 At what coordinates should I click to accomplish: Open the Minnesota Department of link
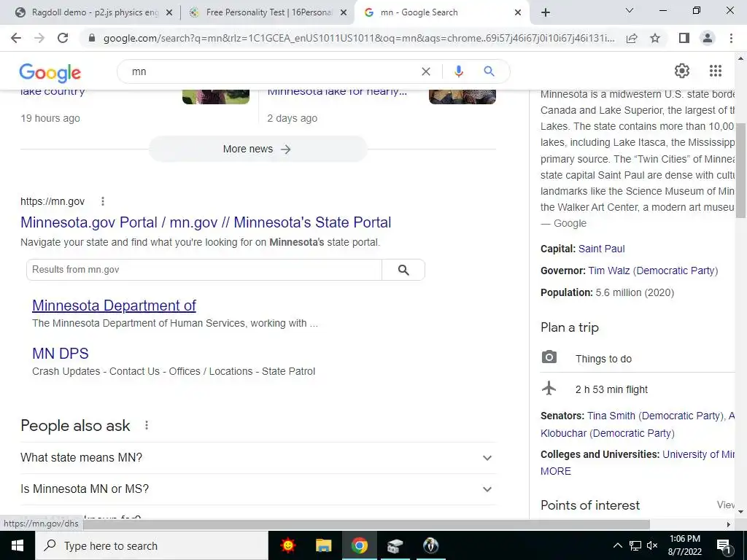114,306
